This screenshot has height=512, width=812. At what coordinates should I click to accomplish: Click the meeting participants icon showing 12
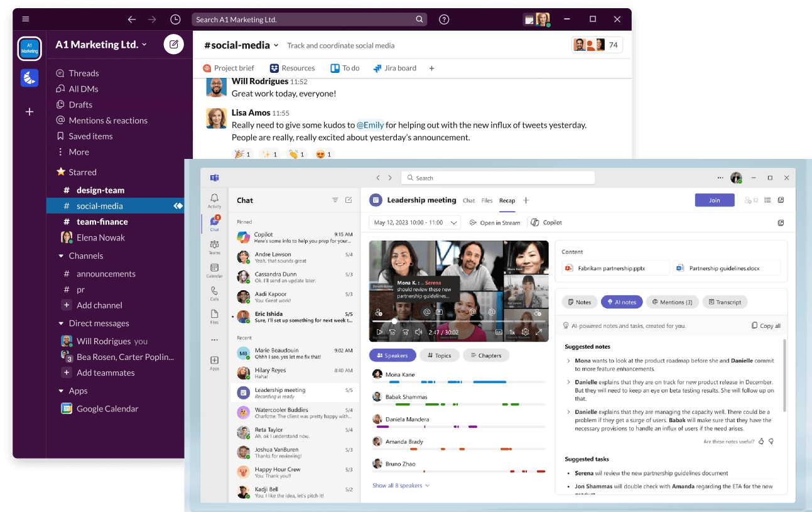tap(751, 200)
